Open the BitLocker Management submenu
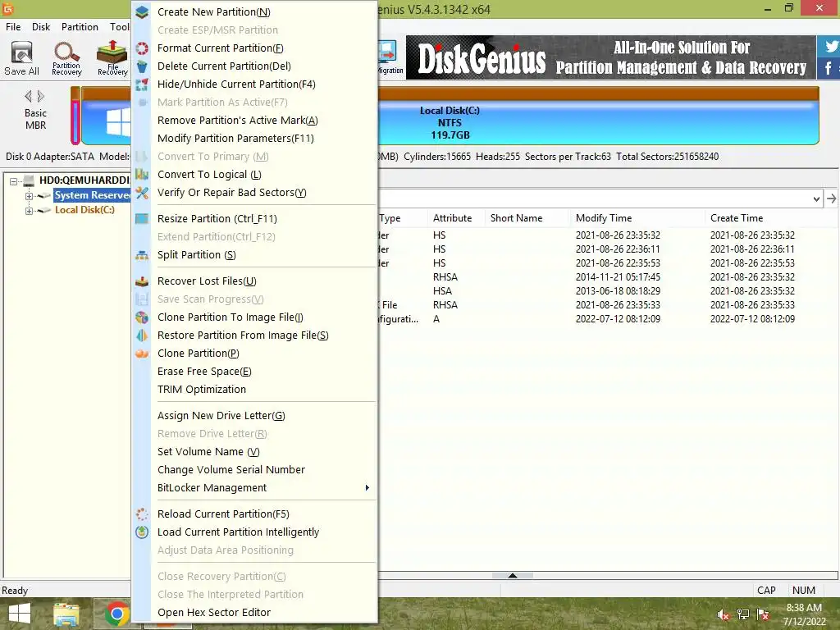Image resolution: width=840 pixels, height=630 pixels. 254,488
